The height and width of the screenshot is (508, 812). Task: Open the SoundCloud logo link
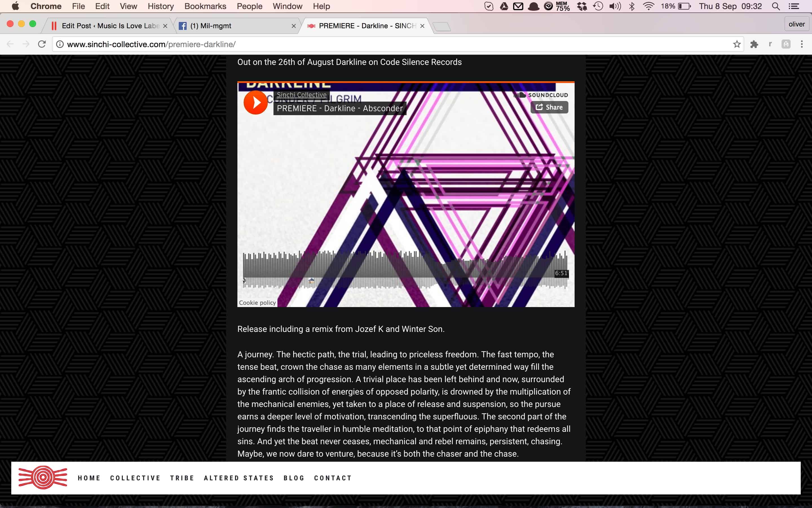(x=541, y=95)
